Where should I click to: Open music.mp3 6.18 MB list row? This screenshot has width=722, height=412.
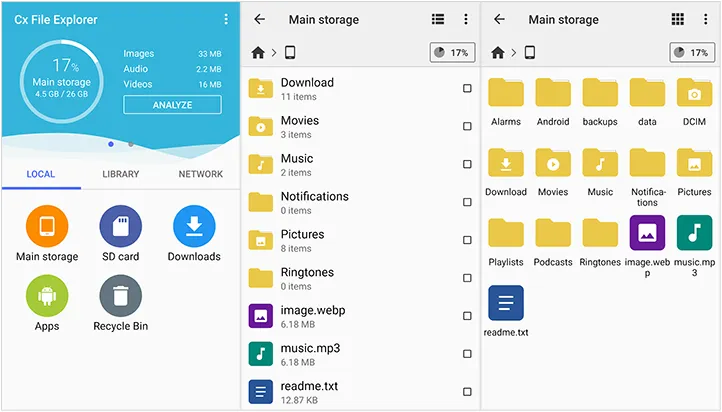pos(361,354)
